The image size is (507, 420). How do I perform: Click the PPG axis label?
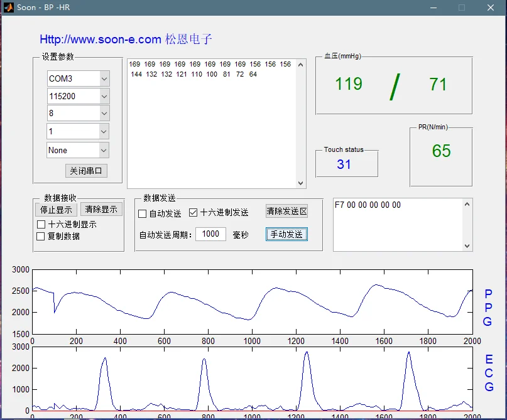click(488, 308)
